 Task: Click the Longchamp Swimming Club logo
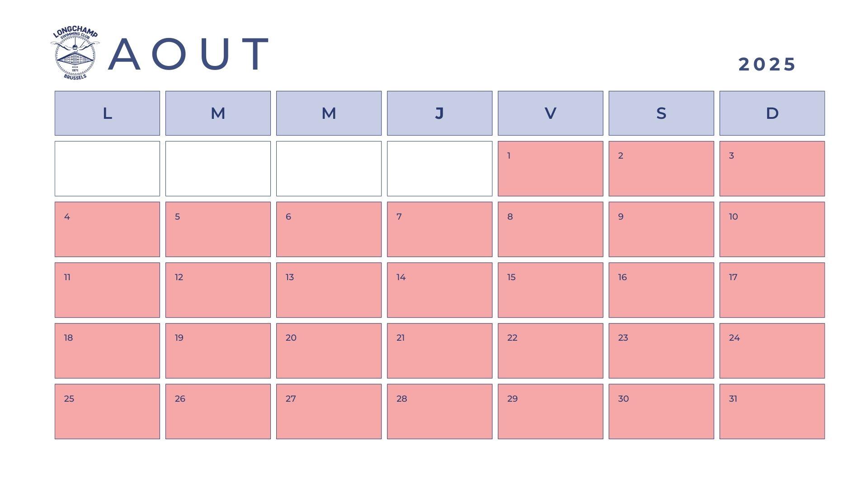click(x=75, y=54)
